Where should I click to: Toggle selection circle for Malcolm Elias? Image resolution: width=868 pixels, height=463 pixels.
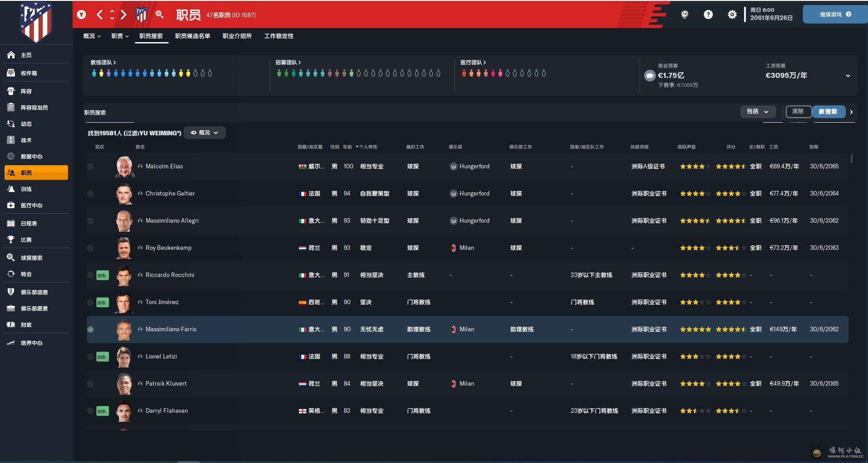90,167
